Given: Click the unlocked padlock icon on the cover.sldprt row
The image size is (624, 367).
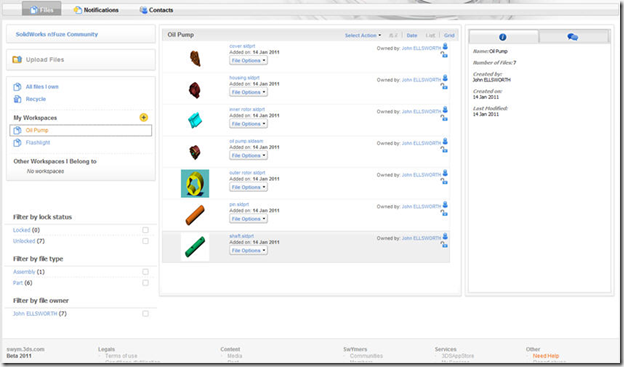Looking at the screenshot, I should [444, 55].
